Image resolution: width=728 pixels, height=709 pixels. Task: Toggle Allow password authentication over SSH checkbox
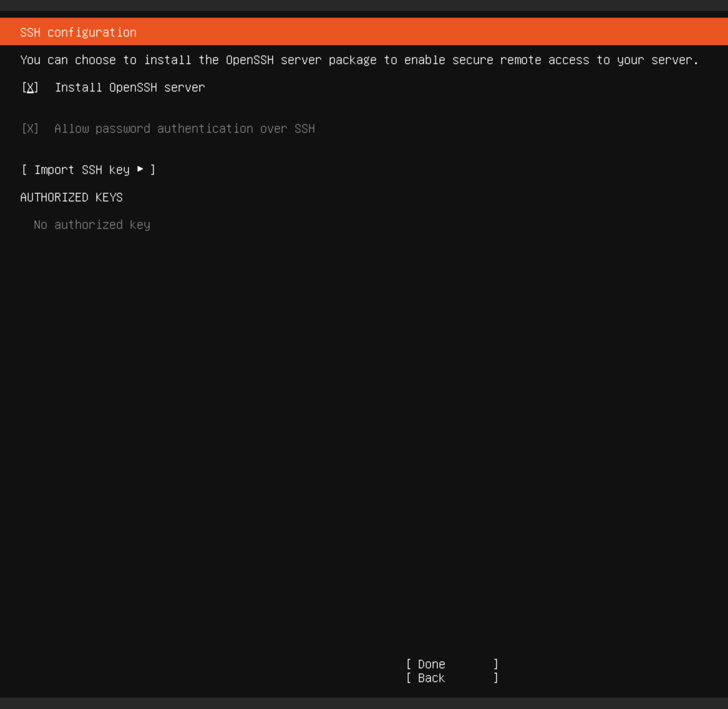(30, 129)
